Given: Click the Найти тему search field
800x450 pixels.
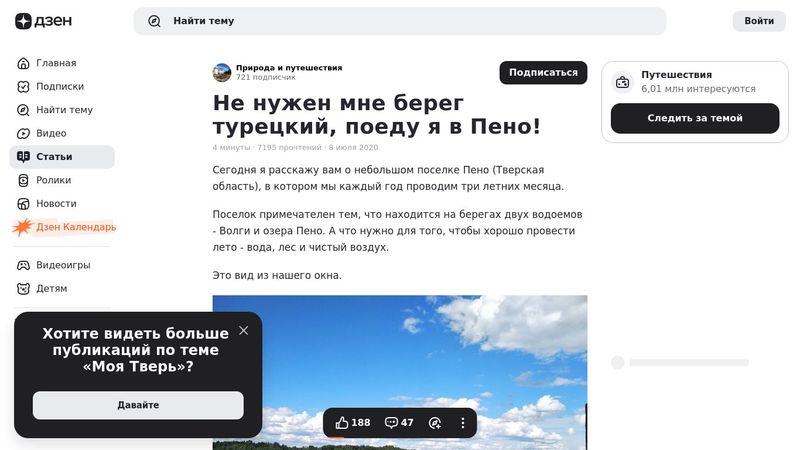Looking at the screenshot, I should pos(399,21).
